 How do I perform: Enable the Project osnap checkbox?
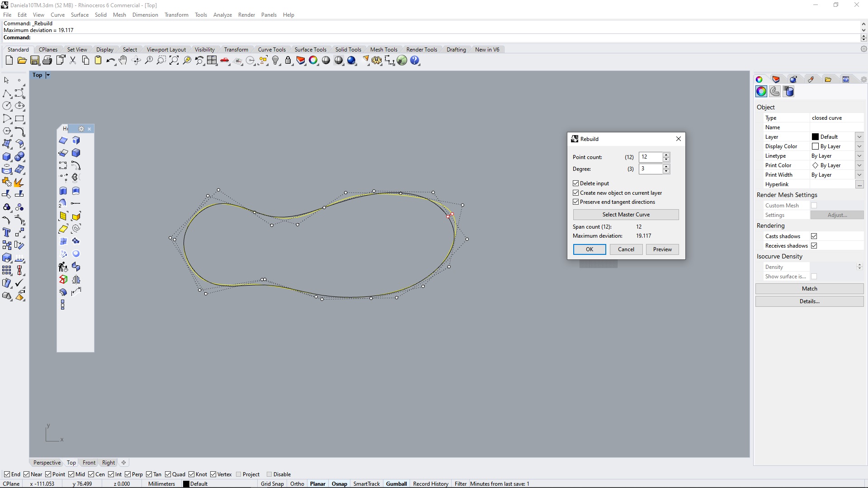(239, 474)
